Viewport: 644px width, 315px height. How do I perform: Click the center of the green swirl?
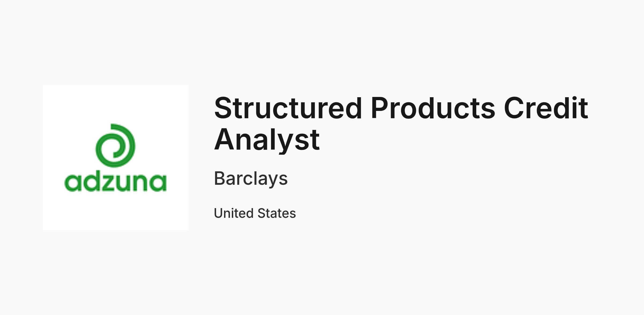115,147
